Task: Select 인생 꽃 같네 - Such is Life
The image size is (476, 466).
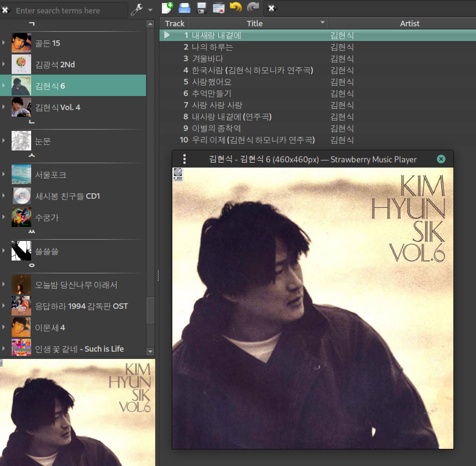Action: 79,349
